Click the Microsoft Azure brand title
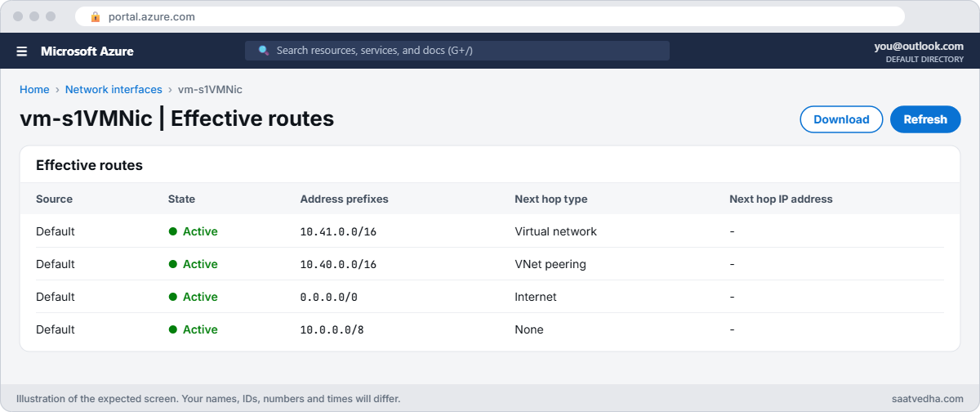The width and height of the screenshot is (980, 412). (87, 51)
